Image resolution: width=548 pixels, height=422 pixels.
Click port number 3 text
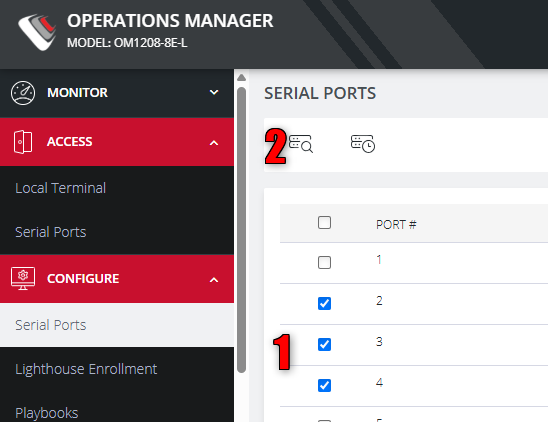[379, 342]
